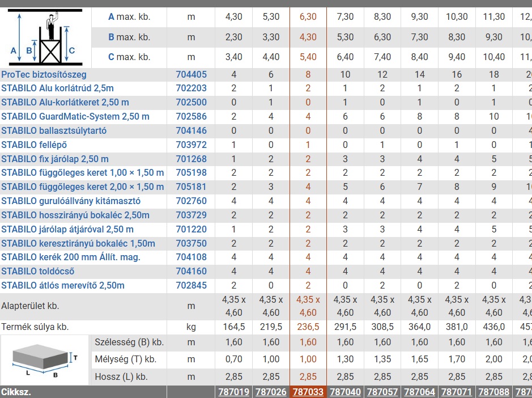Viewport: 532px width, 398px height.
Task: Click article number 703729
Action: [191, 215]
